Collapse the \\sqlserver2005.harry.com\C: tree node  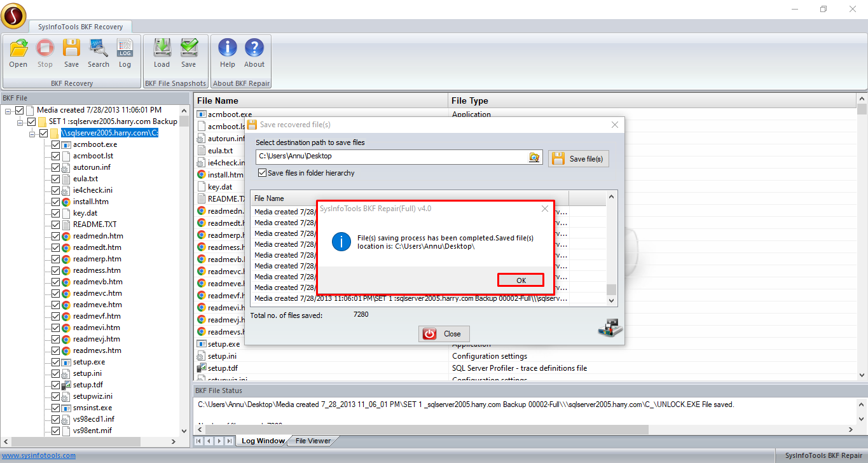[32, 134]
